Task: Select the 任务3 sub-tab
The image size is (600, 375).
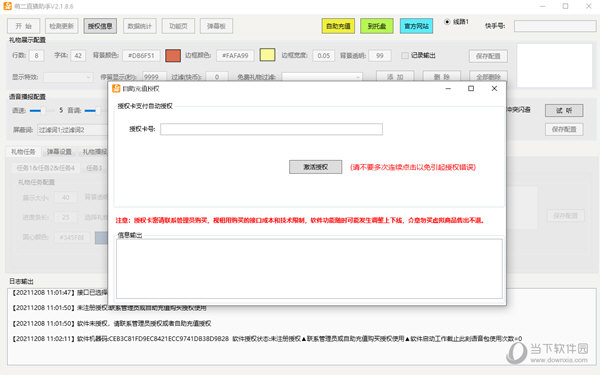Action: pos(94,168)
